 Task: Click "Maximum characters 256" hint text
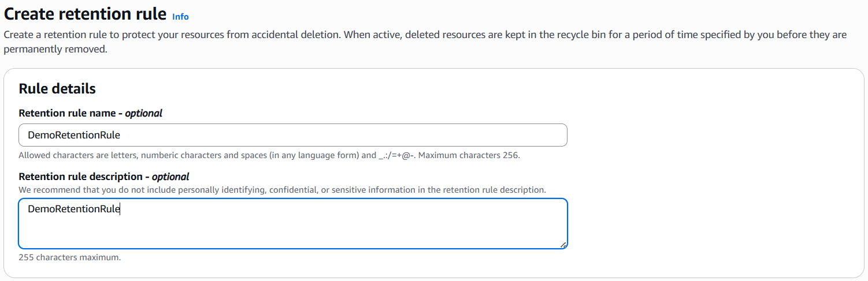(x=468, y=155)
